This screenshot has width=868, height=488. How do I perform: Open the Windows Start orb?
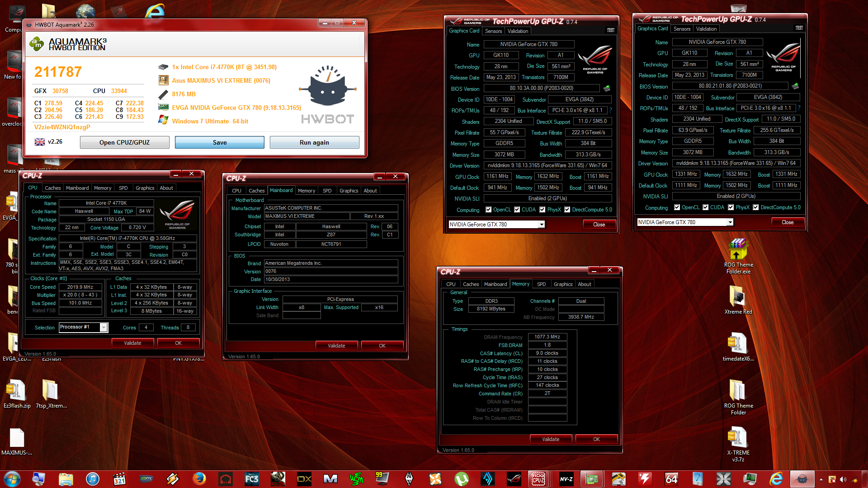point(12,479)
